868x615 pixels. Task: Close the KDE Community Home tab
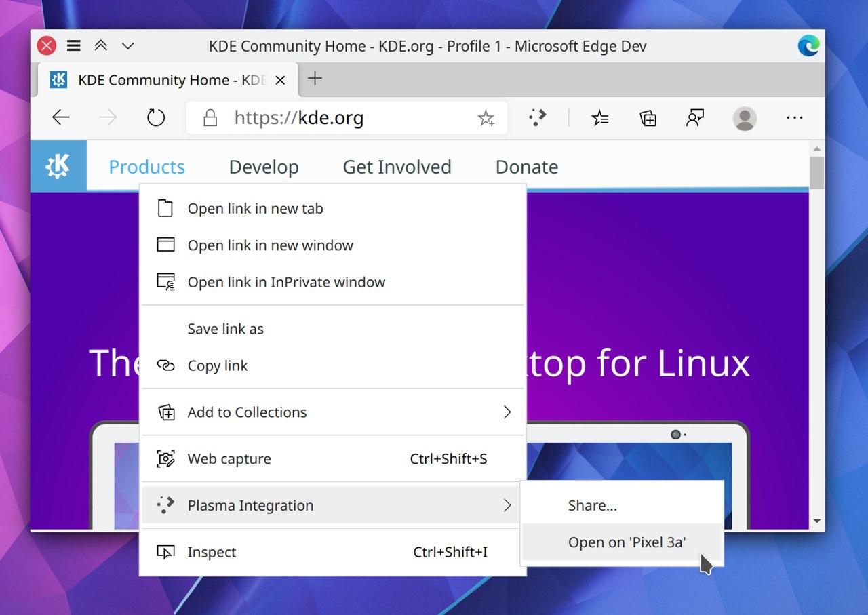click(x=280, y=81)
